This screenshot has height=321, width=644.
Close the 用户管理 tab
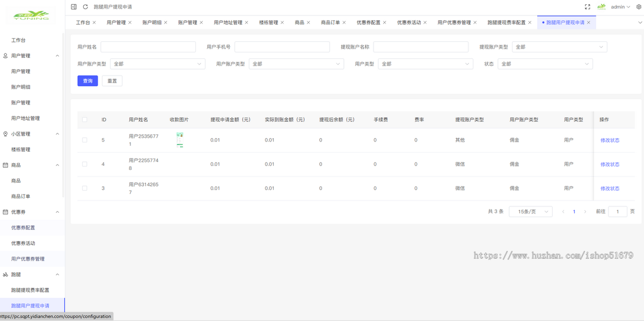[130, 23]
